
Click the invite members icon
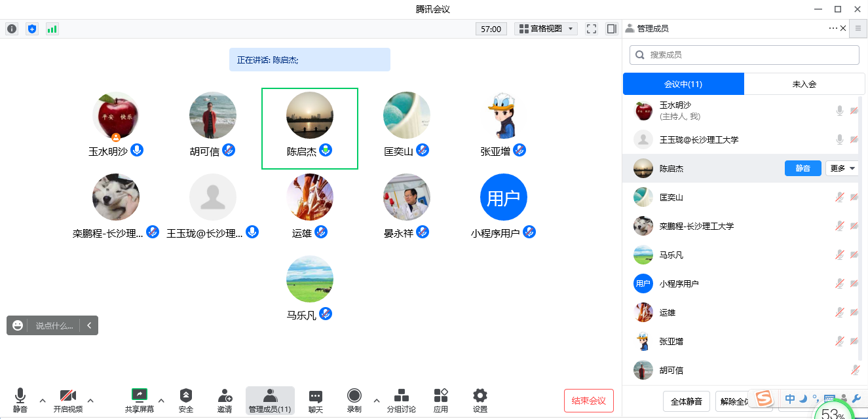point(225,400)
